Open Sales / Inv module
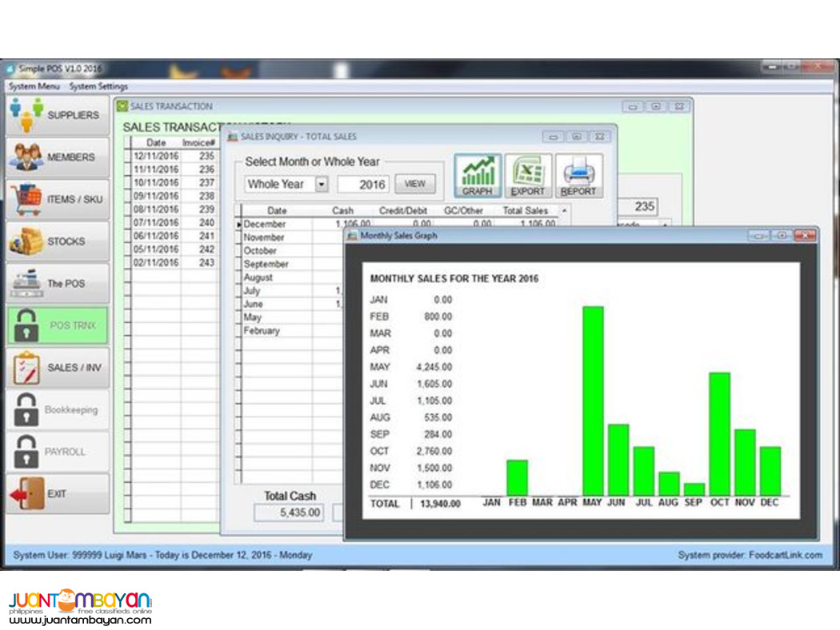 point(57,368)
